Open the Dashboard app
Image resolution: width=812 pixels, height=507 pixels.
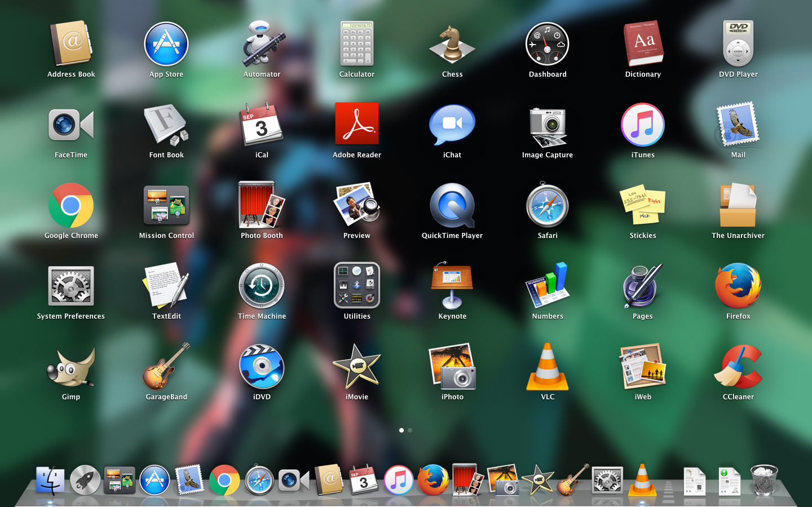548,44
